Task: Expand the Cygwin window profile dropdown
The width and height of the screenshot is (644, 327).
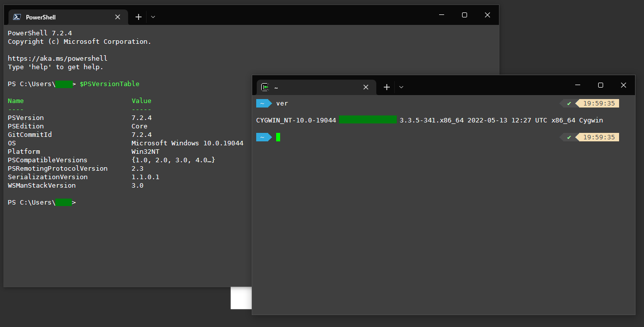Action: click(x=401, y=87)
